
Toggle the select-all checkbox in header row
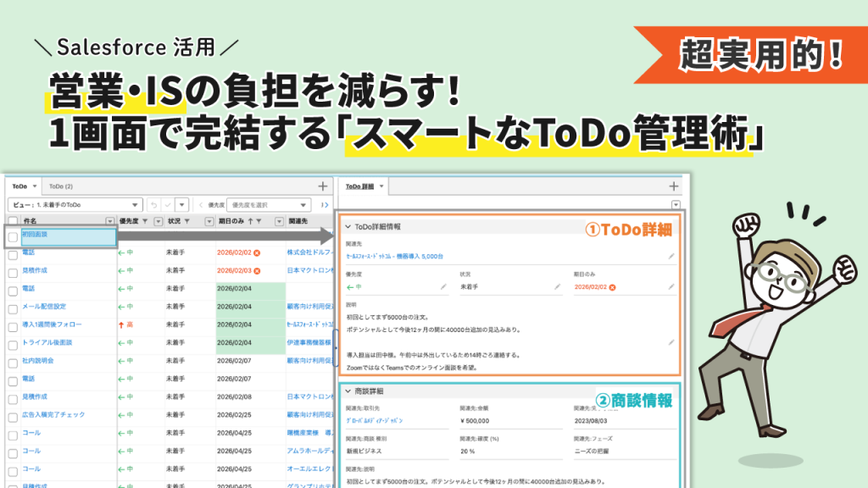click(x=13, y=221)
